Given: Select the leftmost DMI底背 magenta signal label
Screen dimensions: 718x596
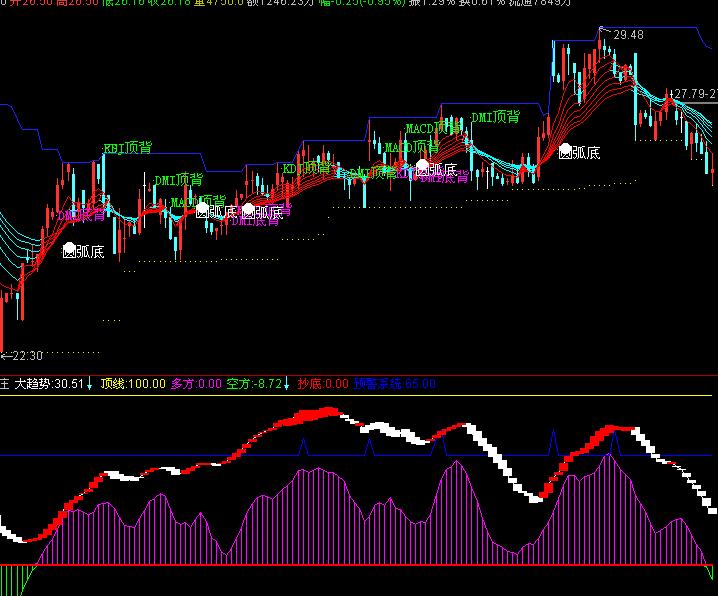Looking at the screenshot, I should [x=81, y=215].
